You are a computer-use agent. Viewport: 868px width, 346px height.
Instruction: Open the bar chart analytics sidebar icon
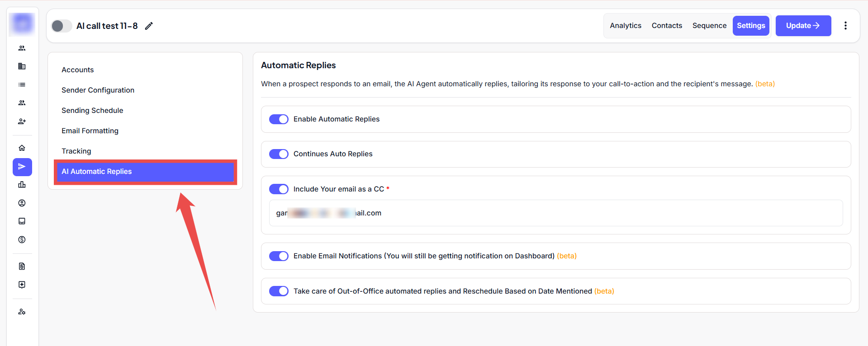pyautogui.click(x=22, y=185)
